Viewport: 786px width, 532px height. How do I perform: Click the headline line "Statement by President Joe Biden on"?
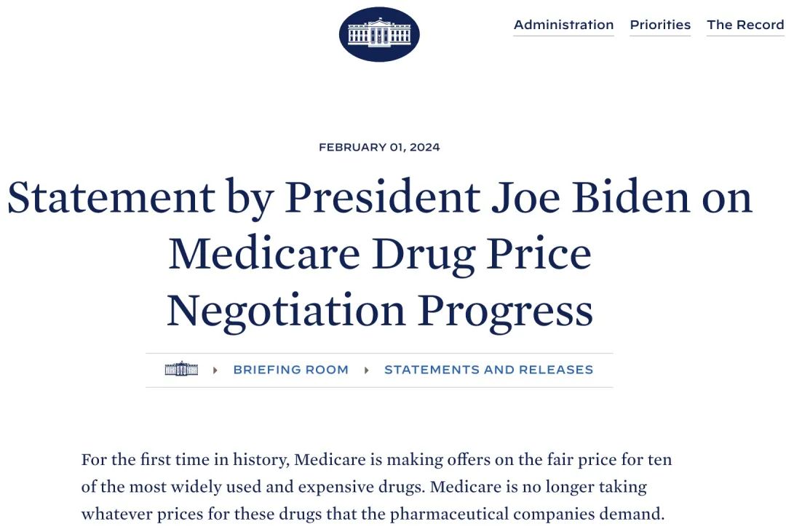click(x=379, y=197)
